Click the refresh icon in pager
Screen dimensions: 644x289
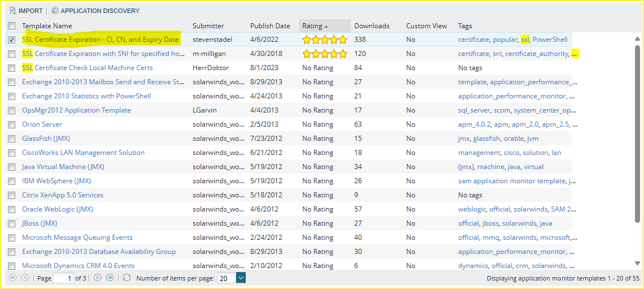pyautogui.click(x=127, y=278)
